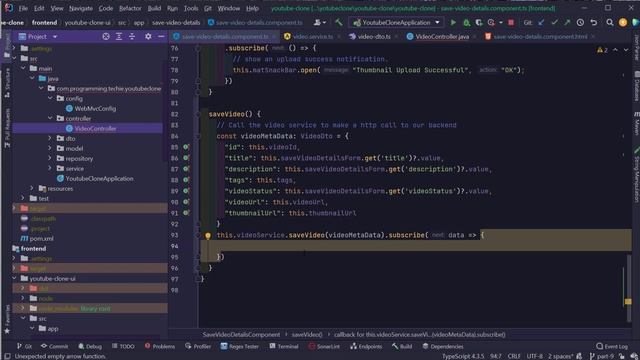This screenshot has height=360, width=640.
Task: Switch to VideoController.java tab
Action: (x=442, y=37)
